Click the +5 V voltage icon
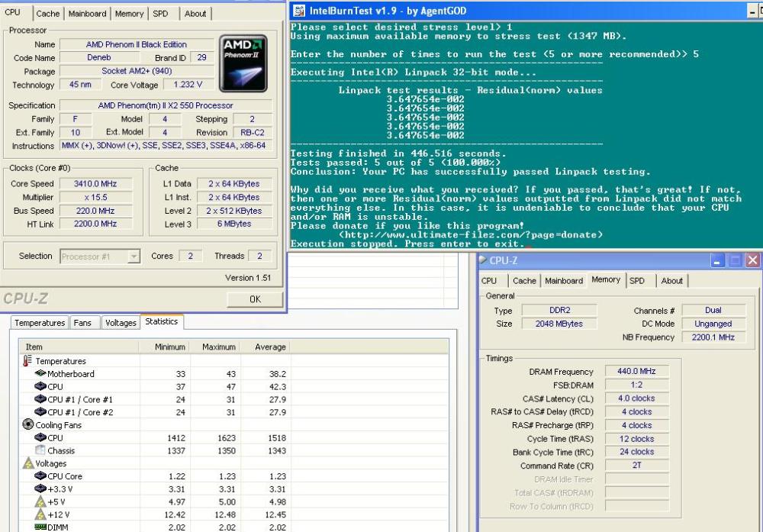This screenshot has width=763, height=532. click(x=40, y=501)
